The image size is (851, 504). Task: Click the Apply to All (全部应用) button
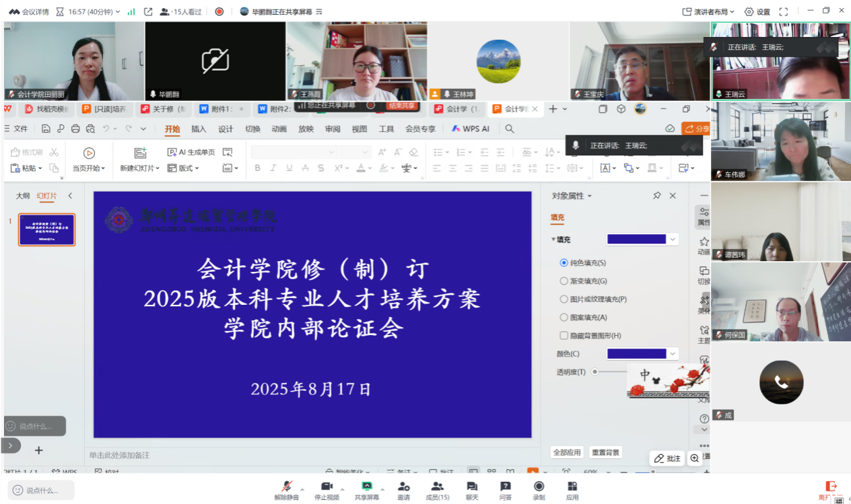click(566, 453)
